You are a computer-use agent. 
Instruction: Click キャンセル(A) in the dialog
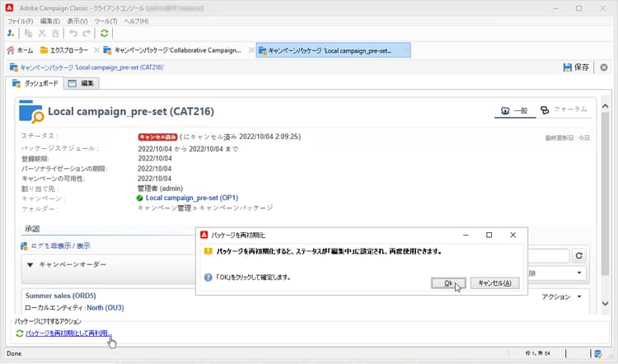point(494,282)
